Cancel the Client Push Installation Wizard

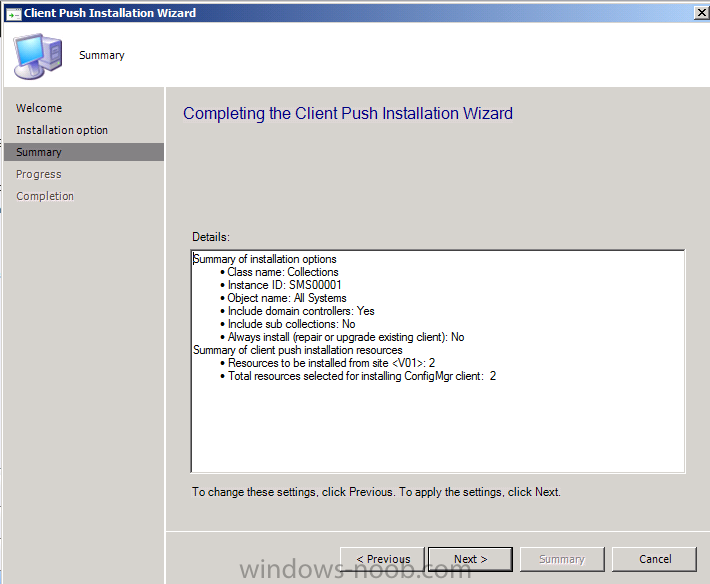tap(654, 559)
